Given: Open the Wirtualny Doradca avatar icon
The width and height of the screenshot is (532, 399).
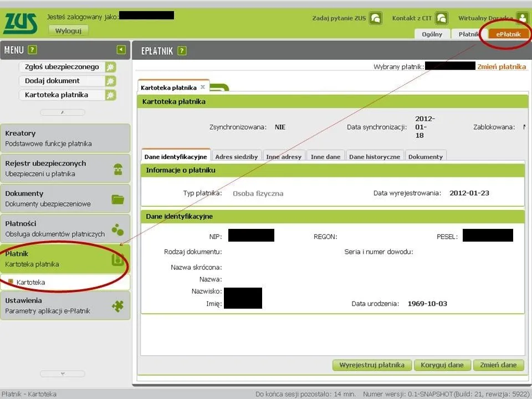Looking at the screenshot, I should pyautogui.click(x=522, y=18).
